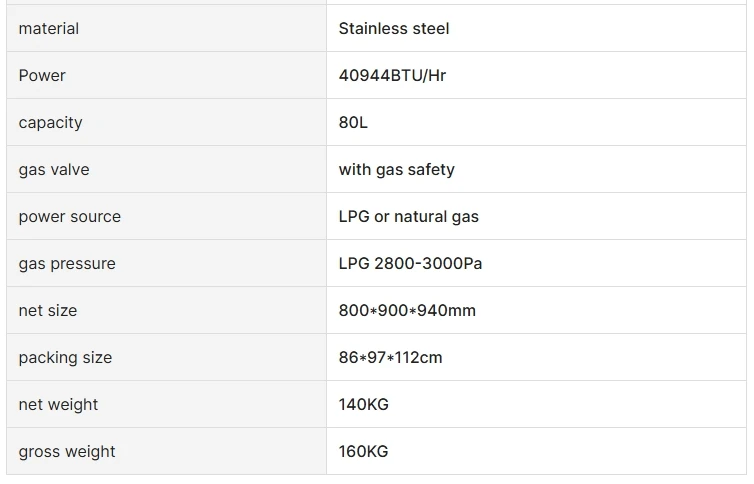This screenshot has width=754, height=484.
Task: Select 'LPG 2800-3000Pa' value cell
Action: 410,263
